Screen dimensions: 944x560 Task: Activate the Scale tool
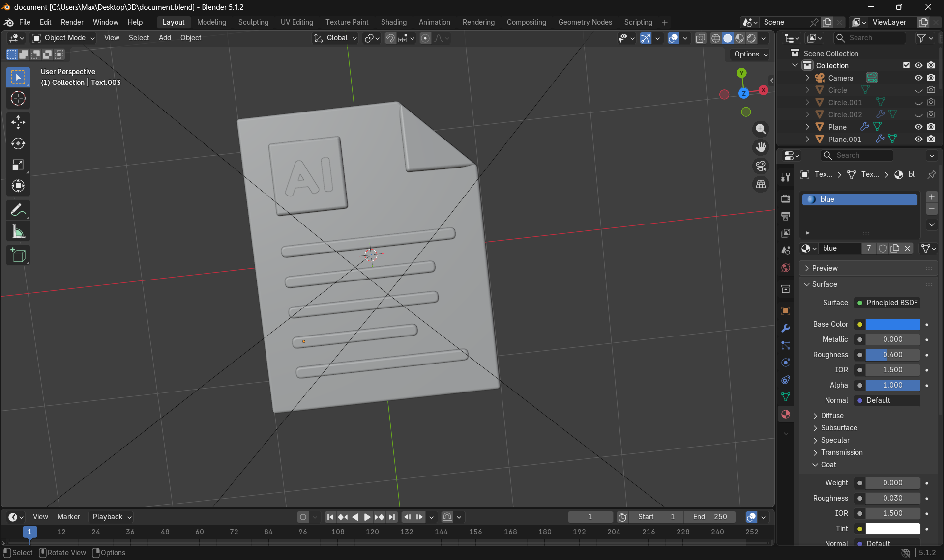tap(18, 165)
